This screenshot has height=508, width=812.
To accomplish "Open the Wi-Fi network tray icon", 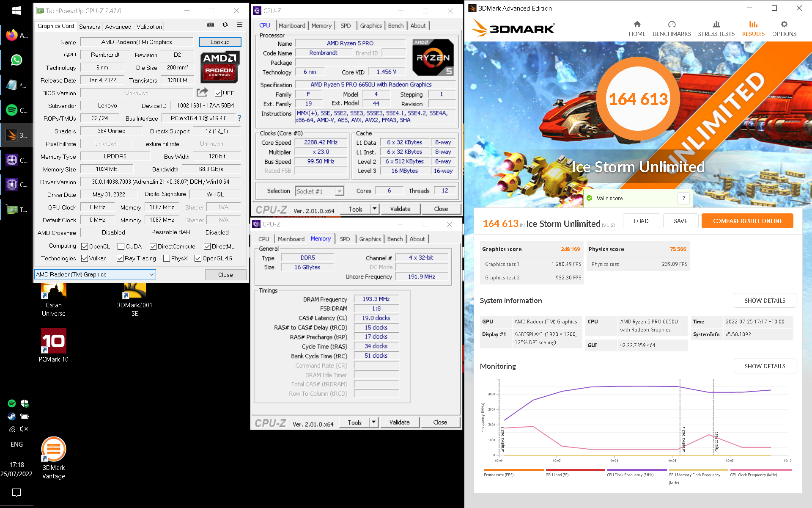I will coord(12,429).
